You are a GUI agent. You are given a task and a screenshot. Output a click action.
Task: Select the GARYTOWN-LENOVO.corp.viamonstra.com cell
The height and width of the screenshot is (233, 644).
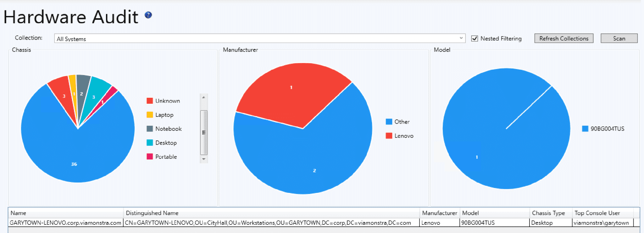pyautogui.click(x=66, y=223)
